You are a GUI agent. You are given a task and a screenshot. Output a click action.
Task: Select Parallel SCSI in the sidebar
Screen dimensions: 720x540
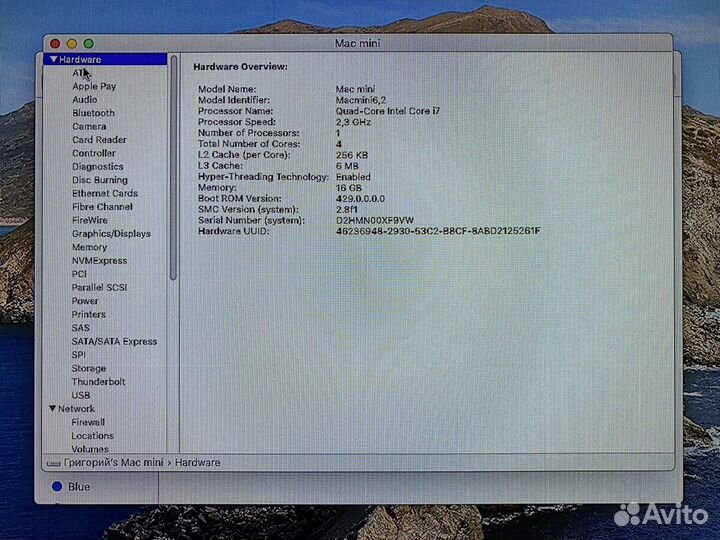pyautogui.click(x=99, y=287)
